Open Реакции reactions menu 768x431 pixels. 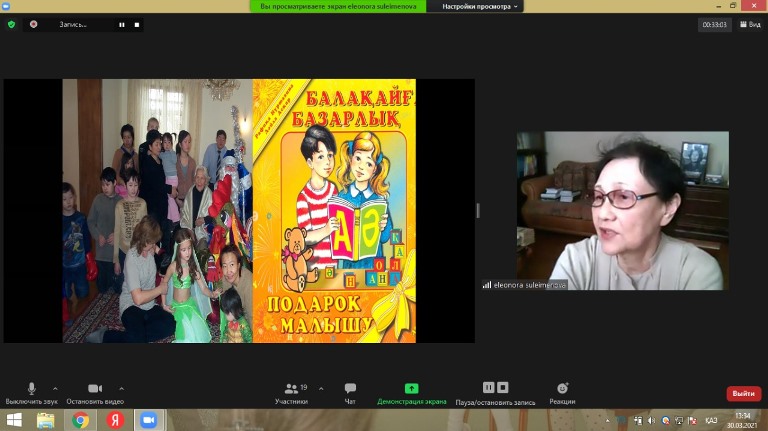[x=562, y=394]
